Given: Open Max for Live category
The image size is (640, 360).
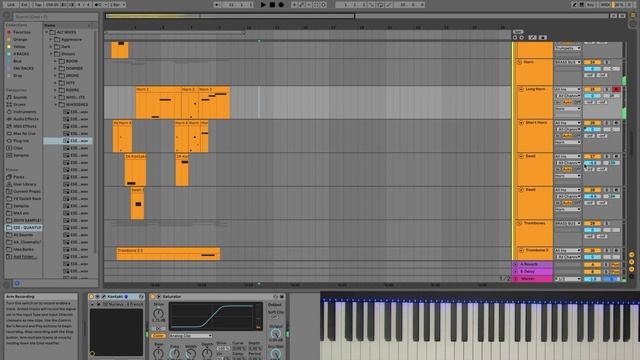Looking at the screenshot, I should pyautogui.click(x=24, y=133).
